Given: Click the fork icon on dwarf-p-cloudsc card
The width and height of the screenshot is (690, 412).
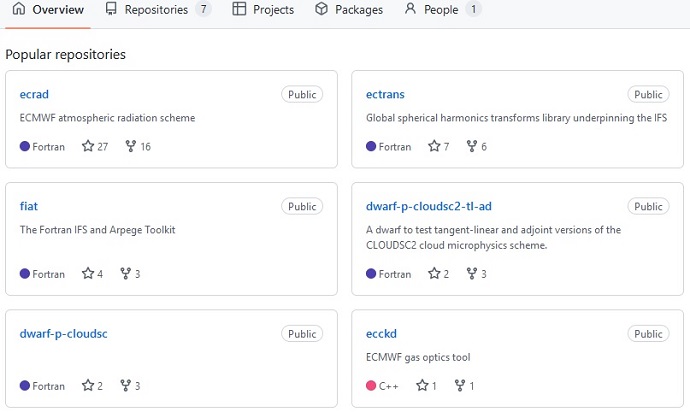Looking at the screenshot, I should [125, 386].
